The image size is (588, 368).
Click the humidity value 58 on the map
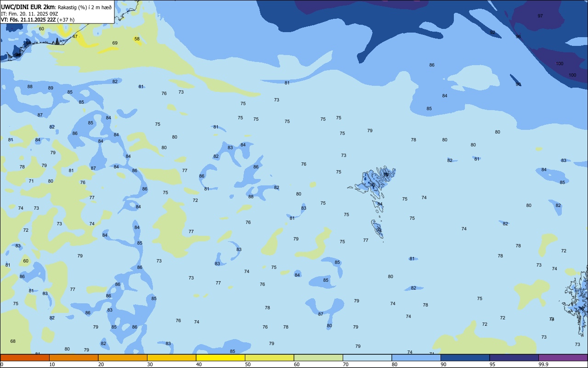[x=137, y=39]
